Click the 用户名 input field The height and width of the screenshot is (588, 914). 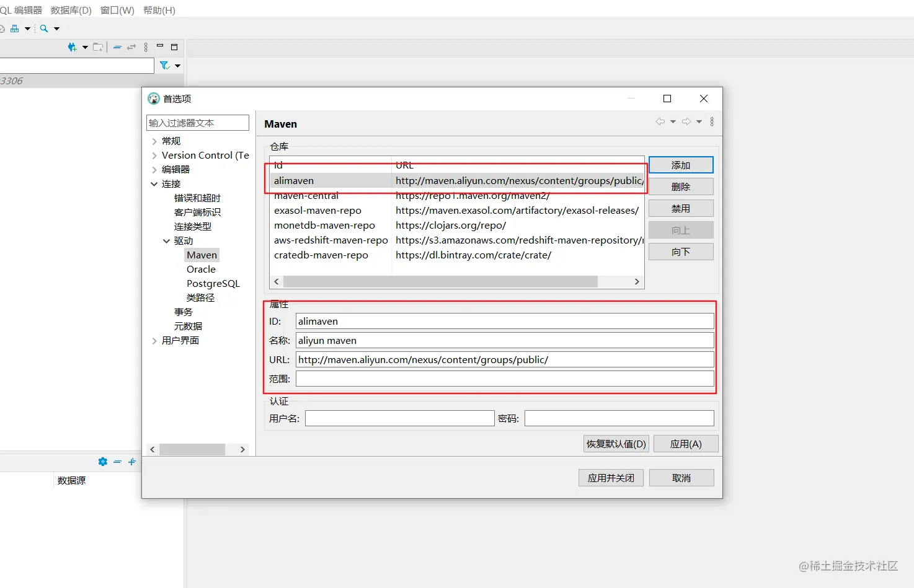point(400,418)
